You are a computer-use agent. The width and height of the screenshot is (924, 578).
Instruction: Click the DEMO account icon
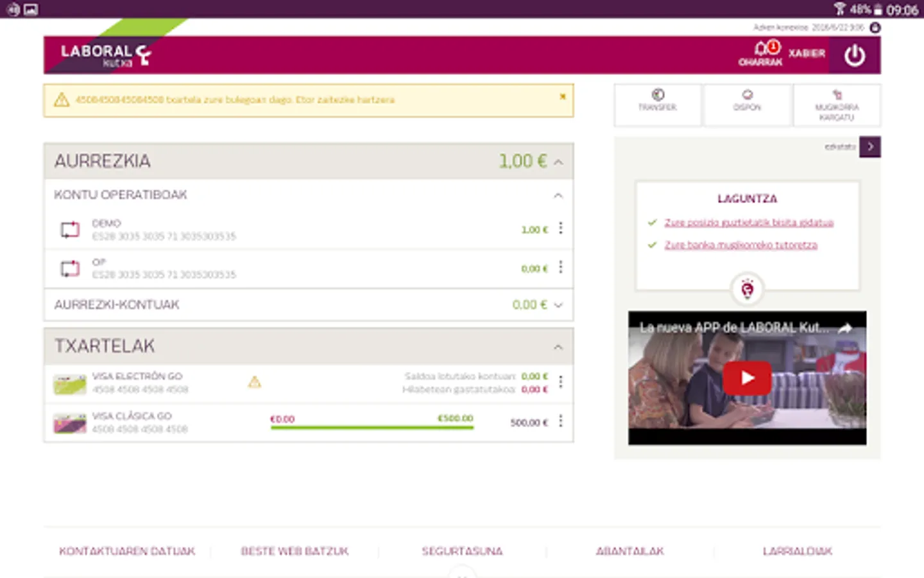click(x=70, y=229)
